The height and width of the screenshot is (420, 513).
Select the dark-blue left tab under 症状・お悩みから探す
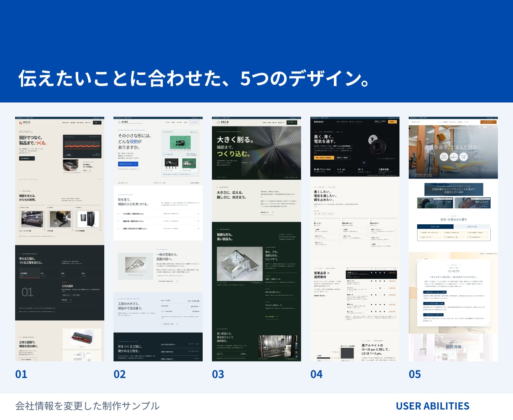pyautogui.click(x=435, y=226)
